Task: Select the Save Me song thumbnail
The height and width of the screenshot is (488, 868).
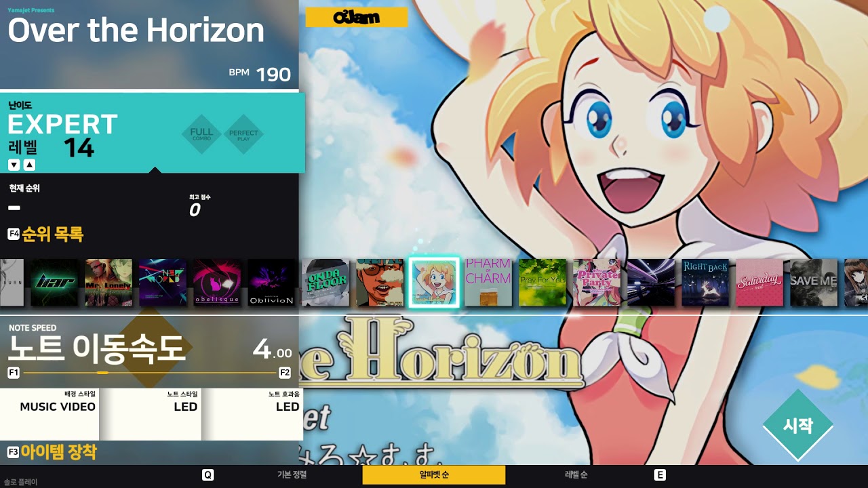Action: [x=814, y=283]
